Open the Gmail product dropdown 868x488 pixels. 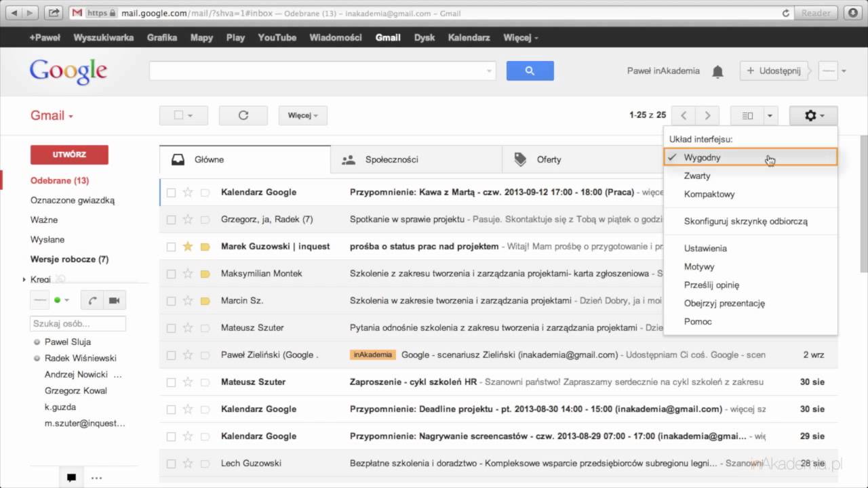pos(52,116)
